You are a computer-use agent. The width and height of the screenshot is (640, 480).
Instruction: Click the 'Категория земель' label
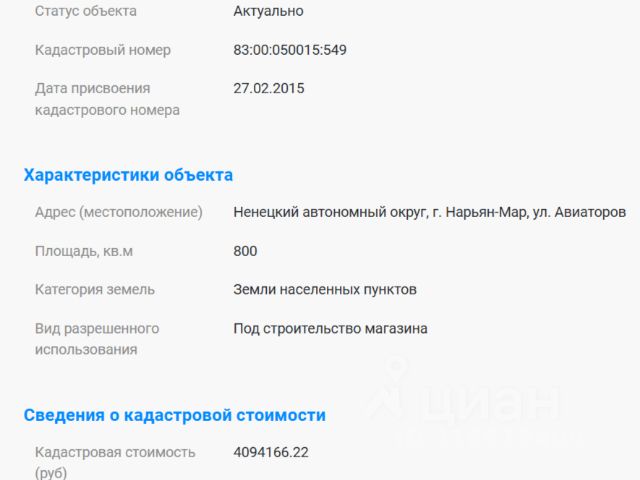point(95,289)
